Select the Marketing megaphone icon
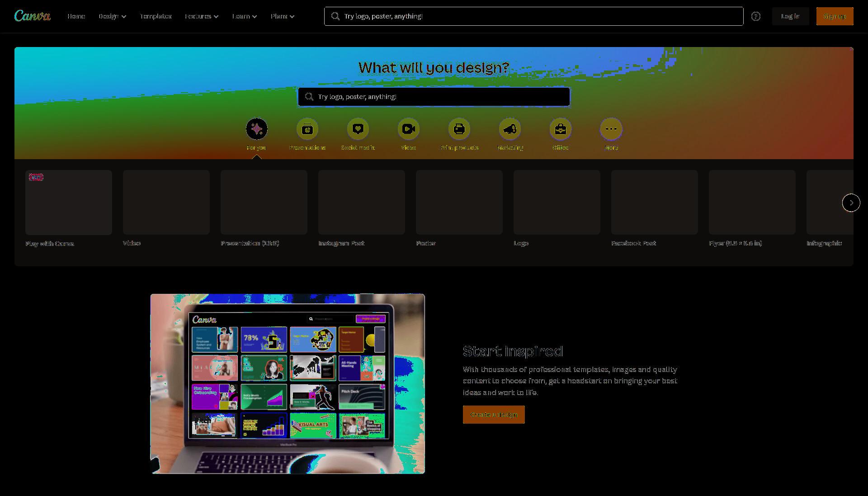868x496 pixels. coord(510,129)
